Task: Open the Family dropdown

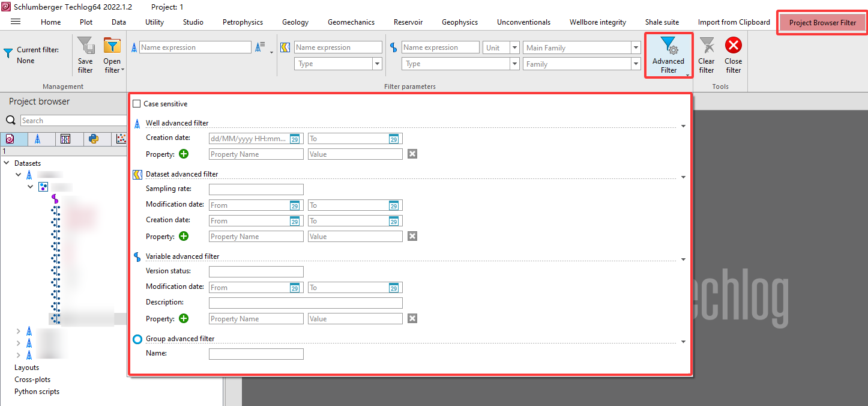Action: pos(636,64)
